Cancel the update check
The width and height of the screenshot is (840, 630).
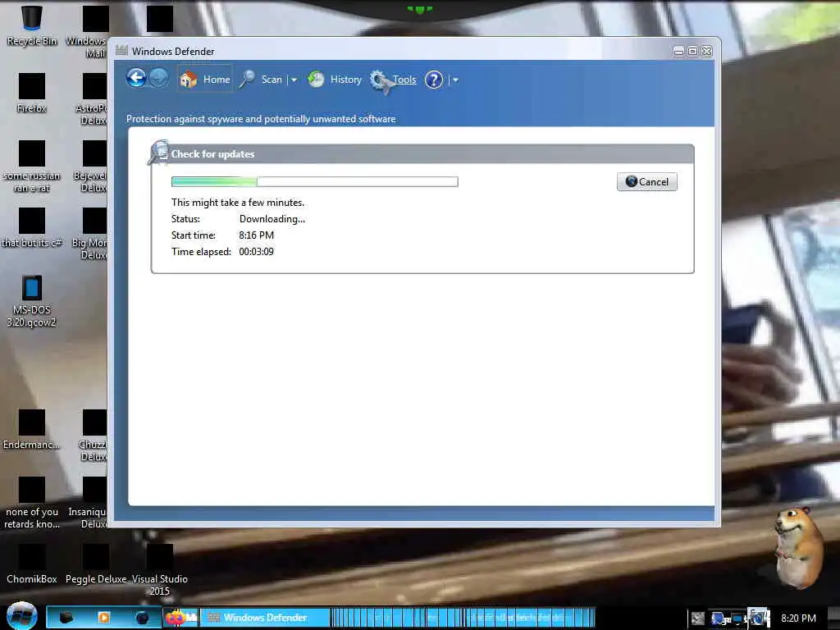click(x=646, y=181)
